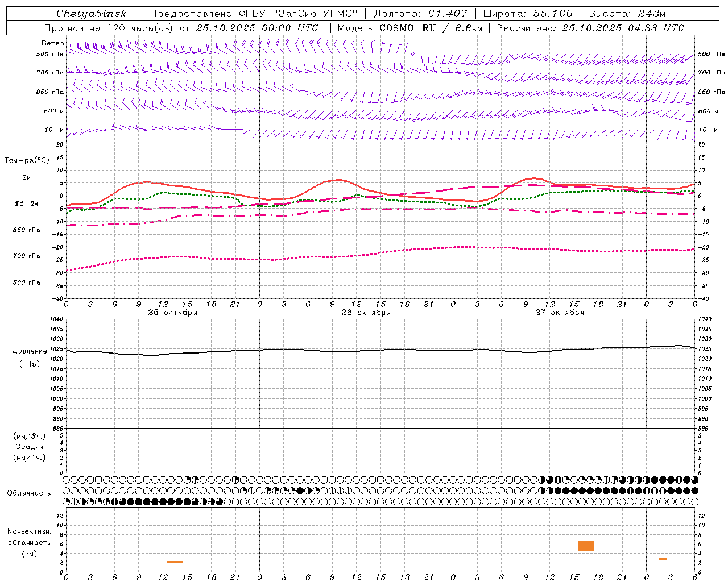Click the '26 октября' date label
This screenshot has height=582, width=728.
(366, 313)
